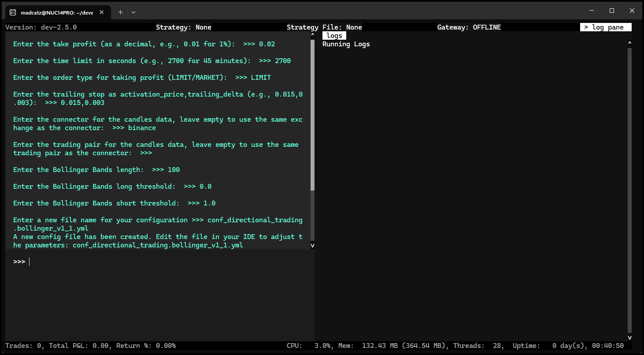The image size is (644, 355).
Task: Click the log pane scroll-down arrow
Action: [x=629, y=337]
